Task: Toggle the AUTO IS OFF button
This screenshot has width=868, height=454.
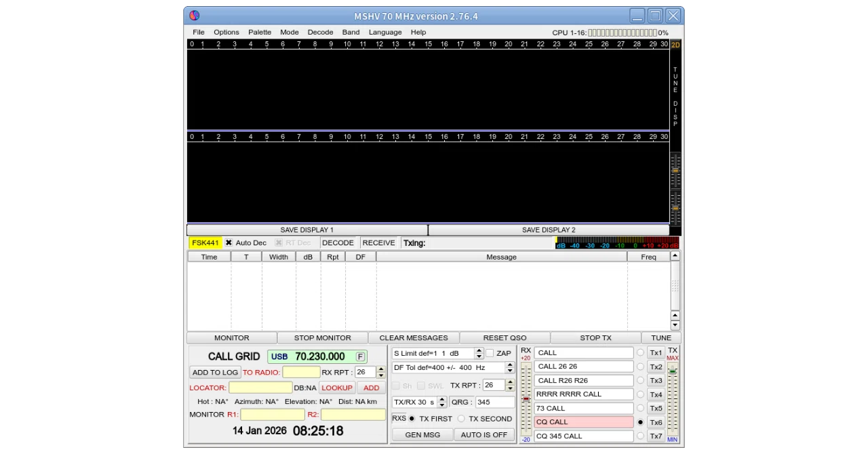Action: pos(484,435)
